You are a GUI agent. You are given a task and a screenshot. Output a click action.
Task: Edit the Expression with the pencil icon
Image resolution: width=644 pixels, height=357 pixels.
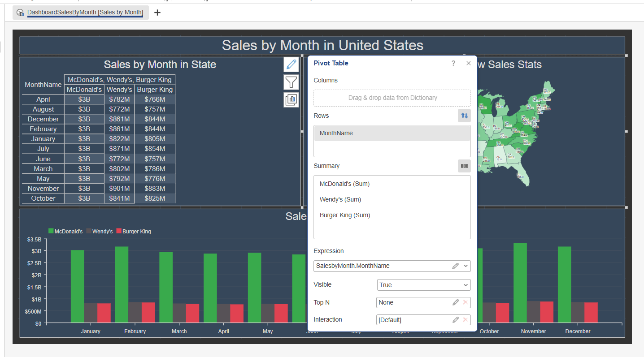pos(455,266)
